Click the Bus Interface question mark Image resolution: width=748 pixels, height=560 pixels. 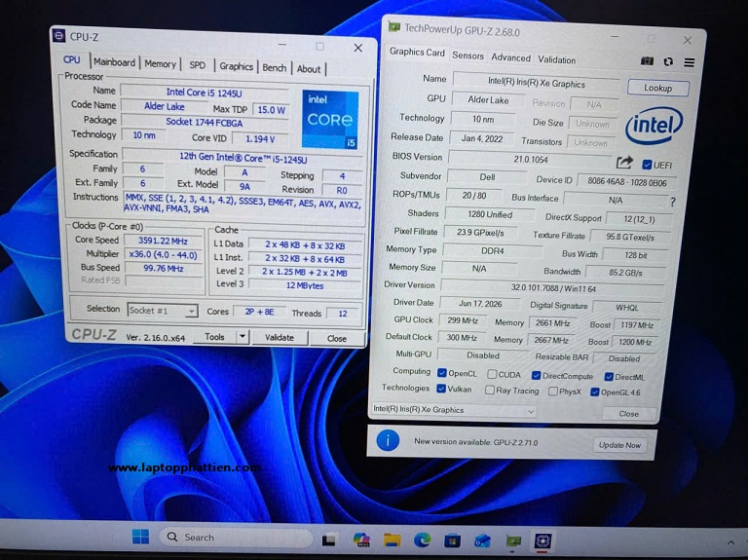pos(673,202)
